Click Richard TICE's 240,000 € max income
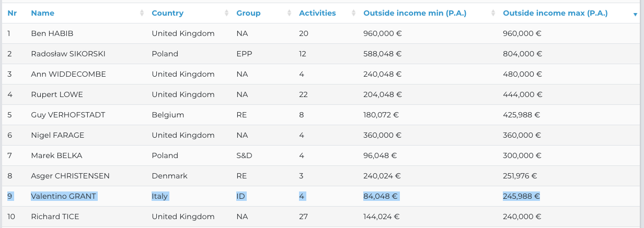644x228 pixels. pos(522,217)
